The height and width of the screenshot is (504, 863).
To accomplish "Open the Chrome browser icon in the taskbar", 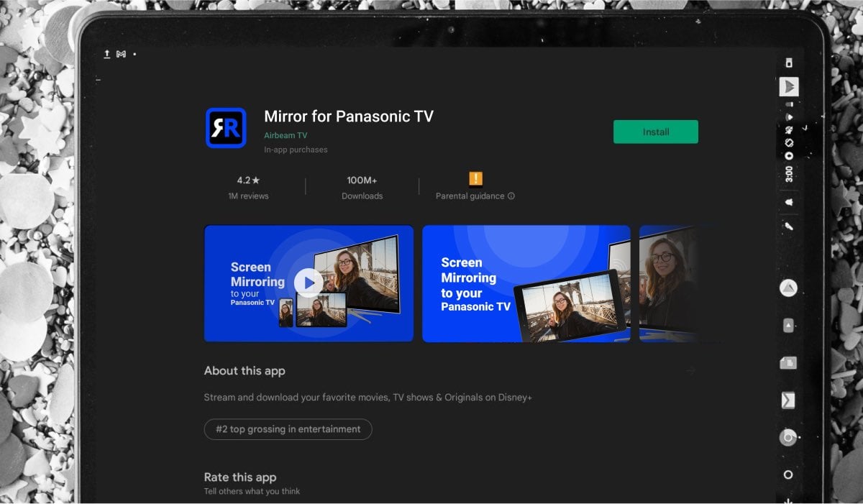I will 789,437.
